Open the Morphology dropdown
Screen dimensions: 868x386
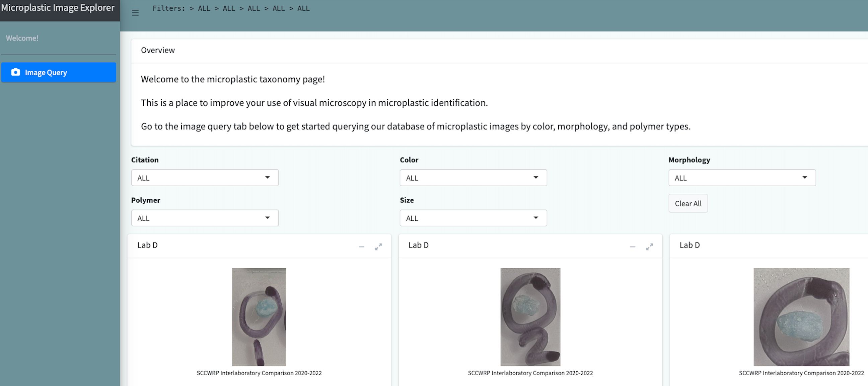tap(742, 178)
